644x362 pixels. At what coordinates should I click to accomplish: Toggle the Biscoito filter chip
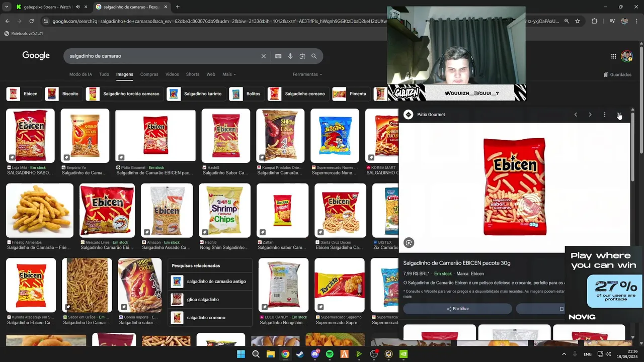click(x=63, y=94)
